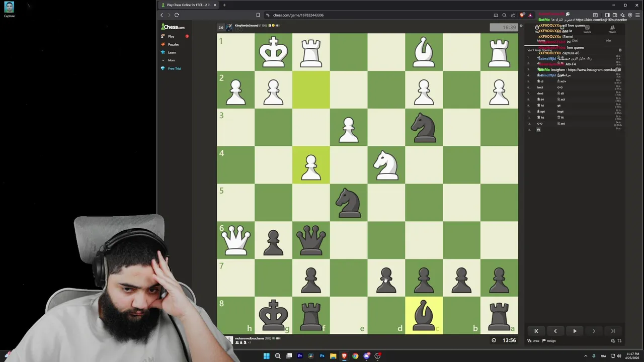Screen dimensions: 644x362
Task: Select the white pawn on f4
Action: pyautogui.click(x=311, y=167)
